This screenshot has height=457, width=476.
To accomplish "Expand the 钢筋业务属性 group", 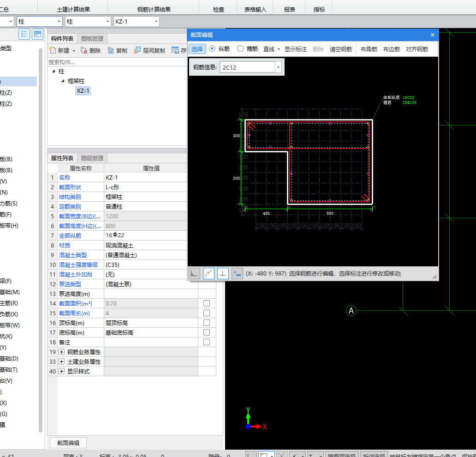I will click(62, 352).
